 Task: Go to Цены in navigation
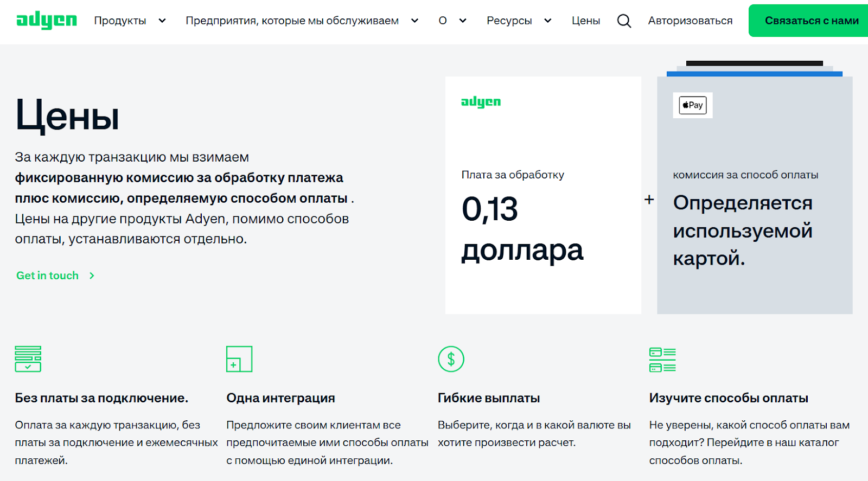(x=586, y=21)
